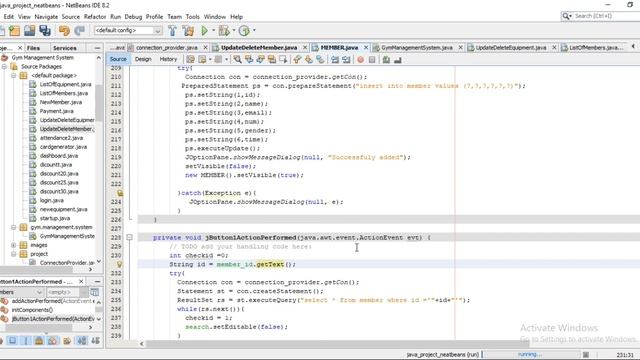This screenshot has width=640, height=360.
Task: Click Stop Macro Recording square icon
Action: pyautogui.click(x=372, y=60)
